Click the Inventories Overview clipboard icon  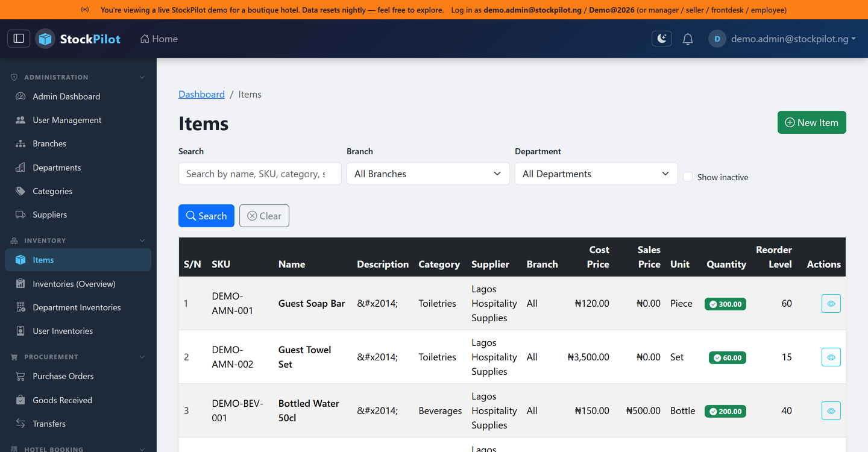pos(20,284)
